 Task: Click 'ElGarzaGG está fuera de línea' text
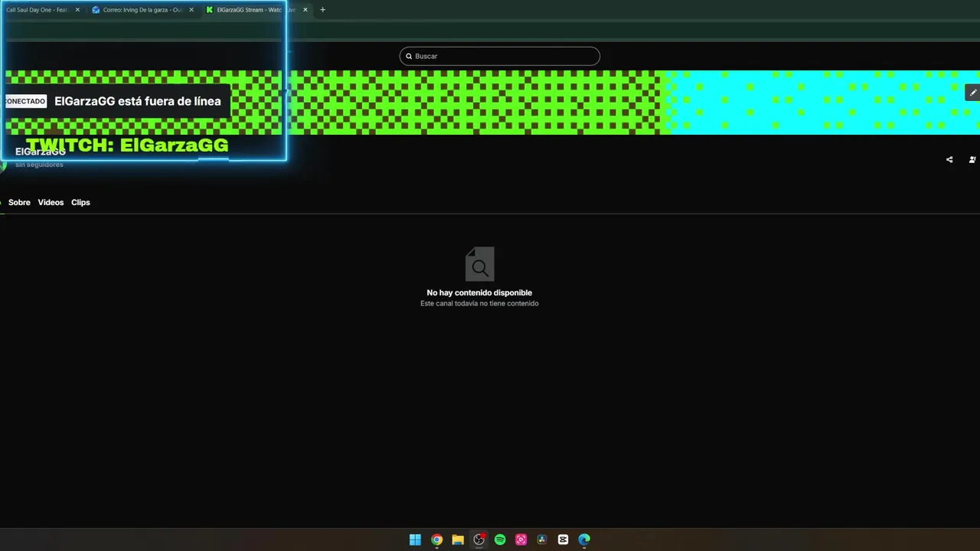click(137, 101)
